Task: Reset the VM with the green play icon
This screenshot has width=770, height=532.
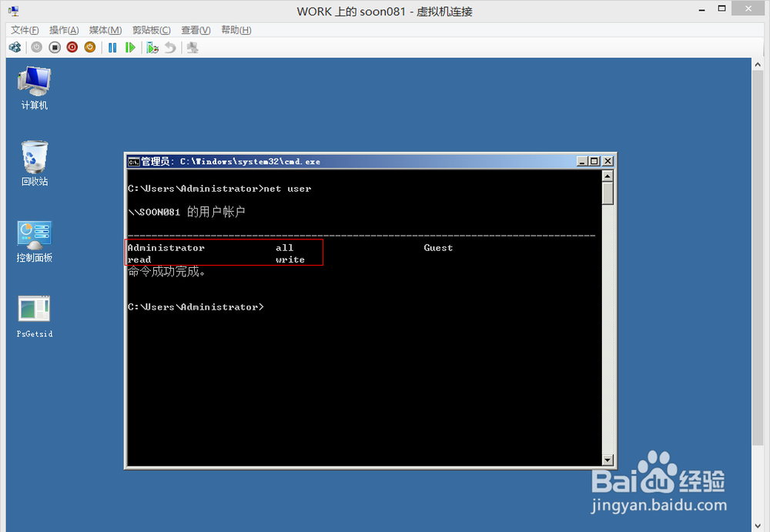Action: pos(130,48)
